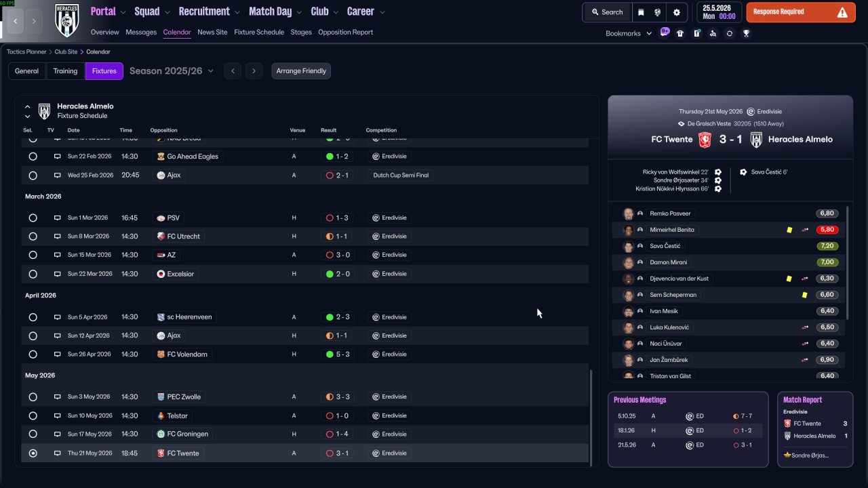
Task: Switch to the Messages tab
Action: pyautogui.click(x=141, y=33)
